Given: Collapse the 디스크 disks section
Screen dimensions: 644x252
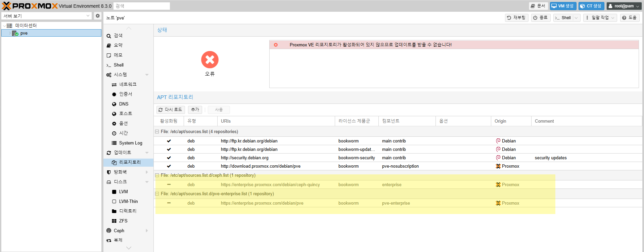Looking at the screenshot, I should 147,182.
